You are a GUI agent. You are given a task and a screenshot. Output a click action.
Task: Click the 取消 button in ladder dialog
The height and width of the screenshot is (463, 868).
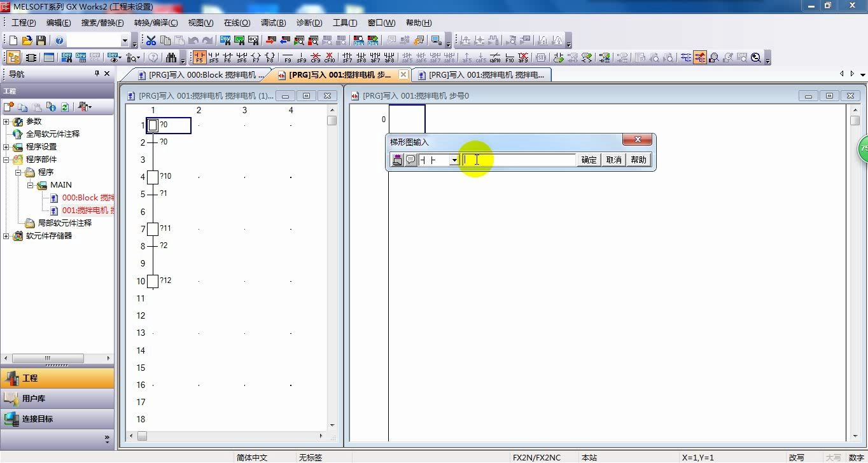tap(613, 160)
